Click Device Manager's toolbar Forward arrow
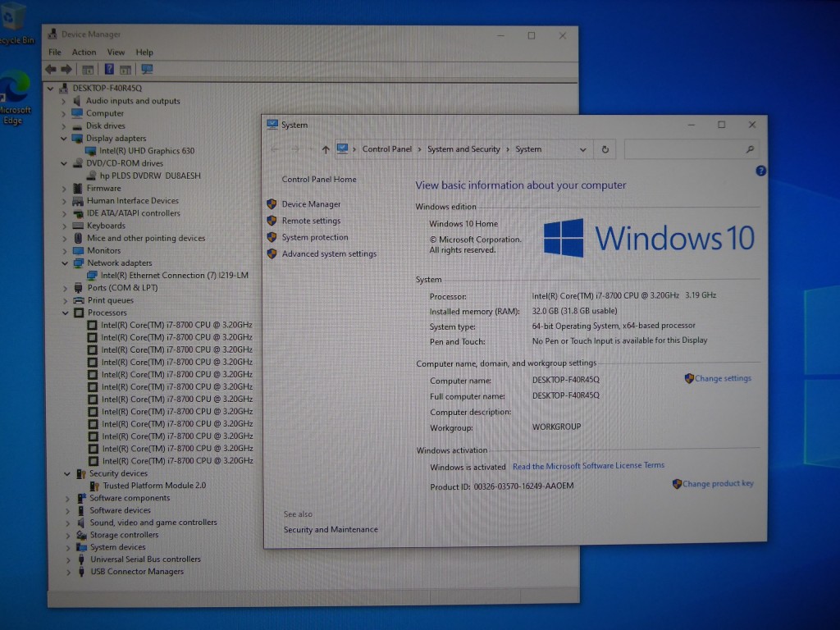The height and width of the screenshot is (630, 840). coord(66,69)
